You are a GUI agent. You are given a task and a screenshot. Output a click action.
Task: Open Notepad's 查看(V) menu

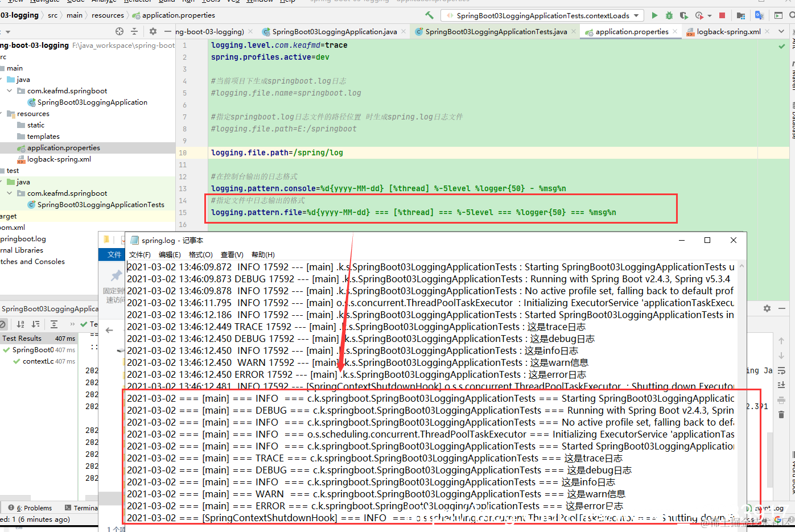click(232, 254)
